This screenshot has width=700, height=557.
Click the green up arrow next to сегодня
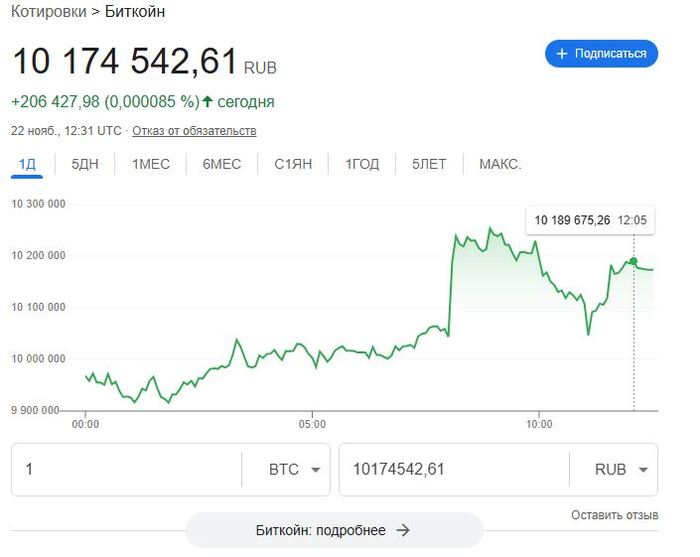(207, 101)
